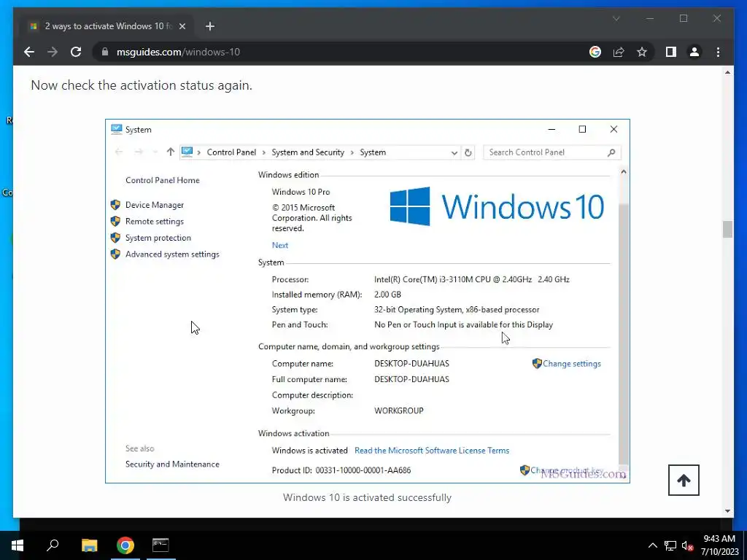This screenshot has height=560, width=747.
Task: Share this page via share icon
Action: click(619, 52)
